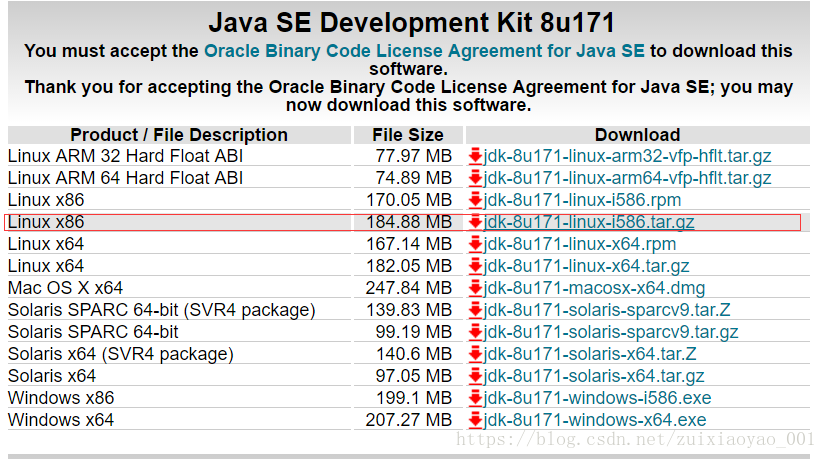The height and width of the screenshot is (459, 827).
Task: Download jdk-8u171-windows-i586.exe installer
Action: [597, 398]
